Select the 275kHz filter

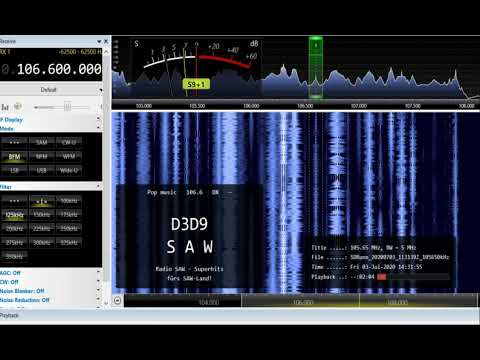(14, 243)
